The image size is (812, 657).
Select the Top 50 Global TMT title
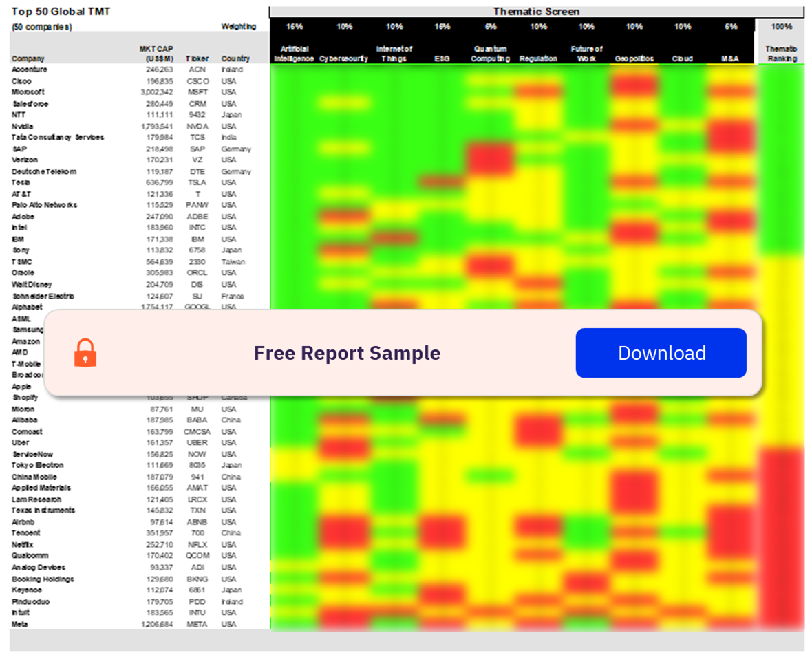tap(61, 12)
